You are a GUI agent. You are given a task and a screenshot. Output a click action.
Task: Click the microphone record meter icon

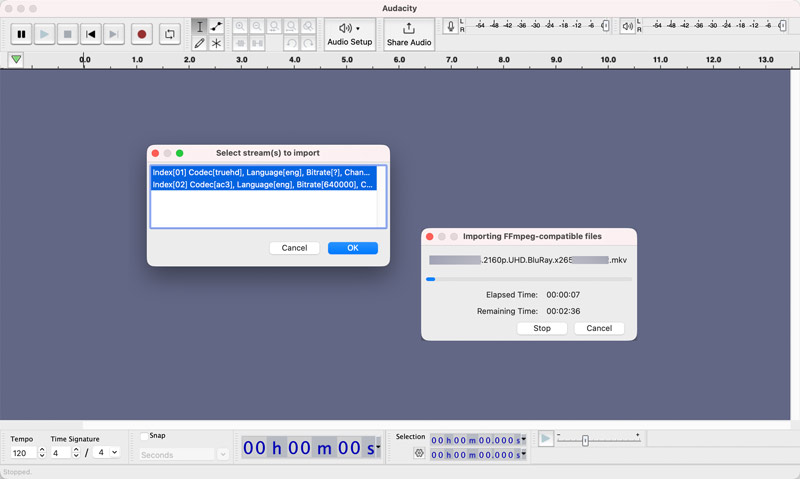451,26
